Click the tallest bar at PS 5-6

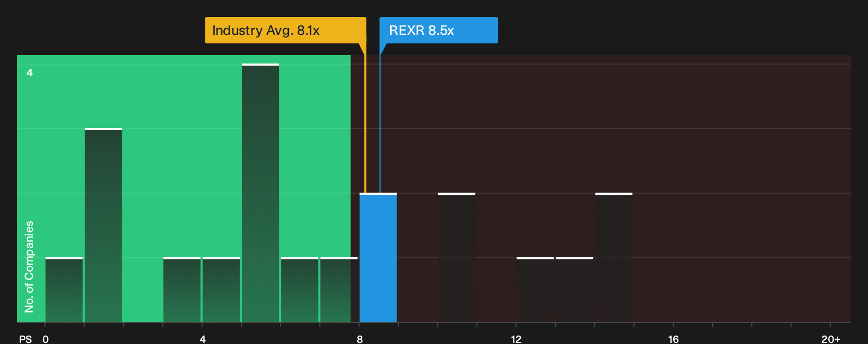point(260,193)
